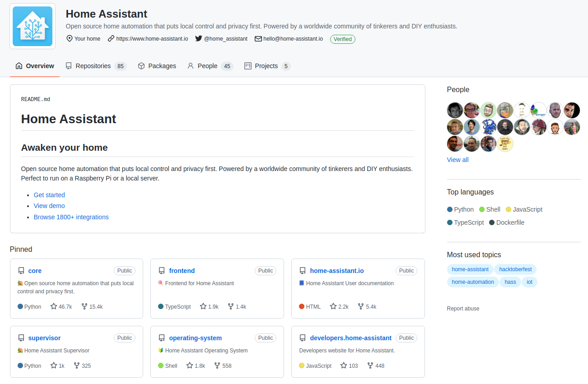Open the developers.home-assistant repository
The image size is (588, 384).
coord(351,338)
